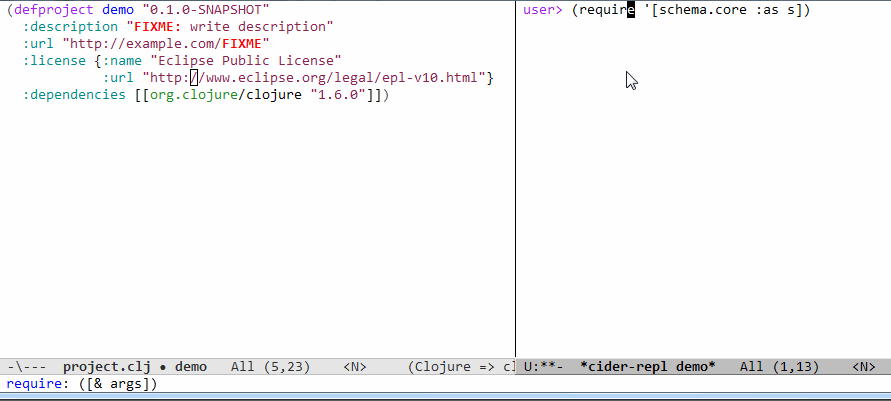
Task: Click the defproject keyword in project.clj
Action: coord(53,10)
